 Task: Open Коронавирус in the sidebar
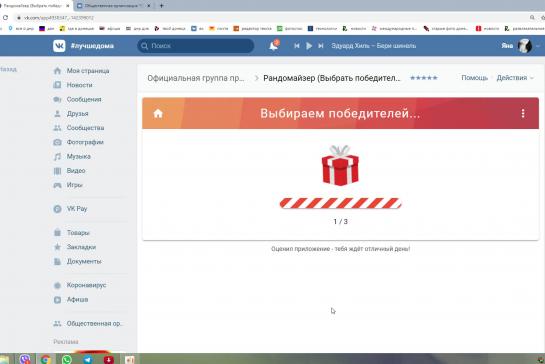pos(86,285)
